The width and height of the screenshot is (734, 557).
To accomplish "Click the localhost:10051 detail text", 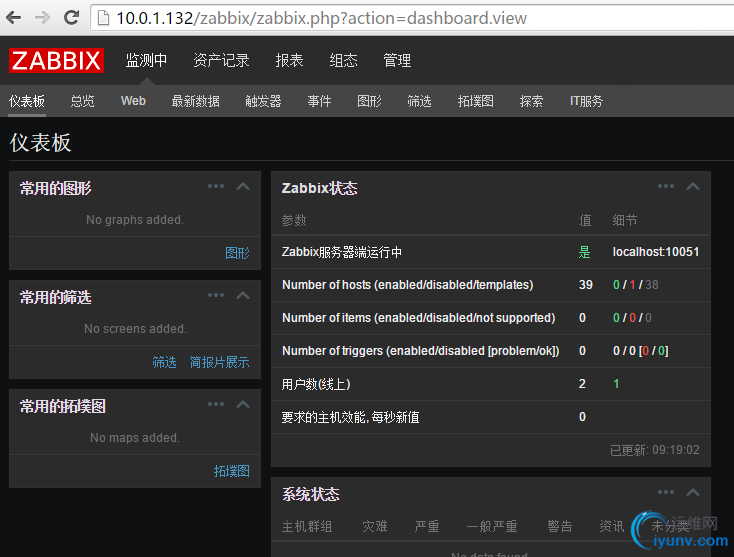I will tap(656, 252).
